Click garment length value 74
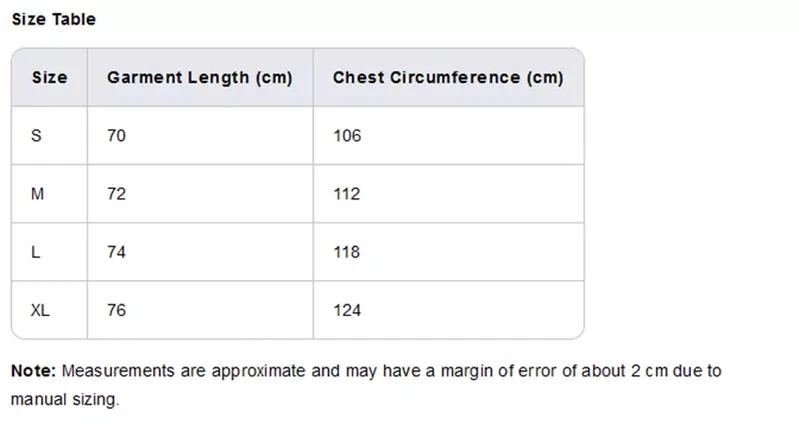Viewport: 800px width, 424px height. [x=116, y=253]
